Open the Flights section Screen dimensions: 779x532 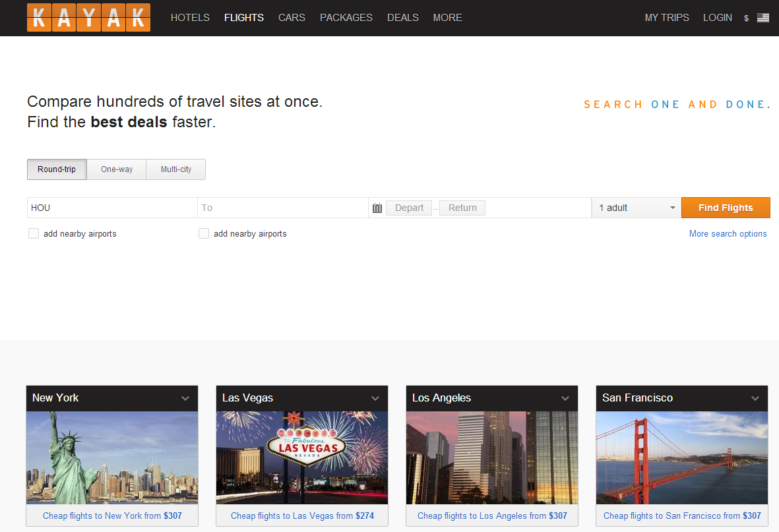point(244,18)
